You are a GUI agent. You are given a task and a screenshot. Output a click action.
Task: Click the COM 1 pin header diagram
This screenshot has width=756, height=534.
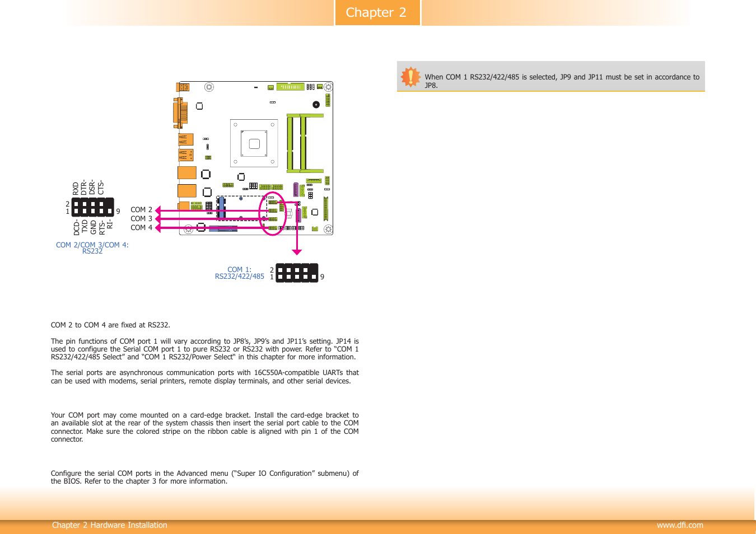click(x=297, y=273)
